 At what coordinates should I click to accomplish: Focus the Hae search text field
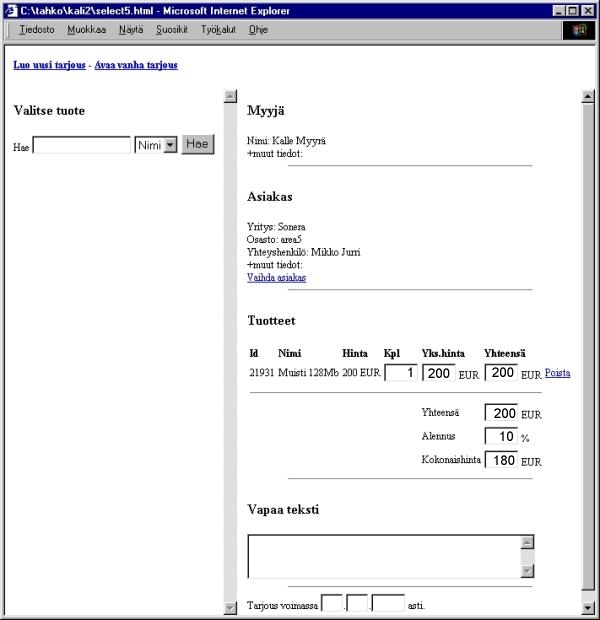(81, 145)
